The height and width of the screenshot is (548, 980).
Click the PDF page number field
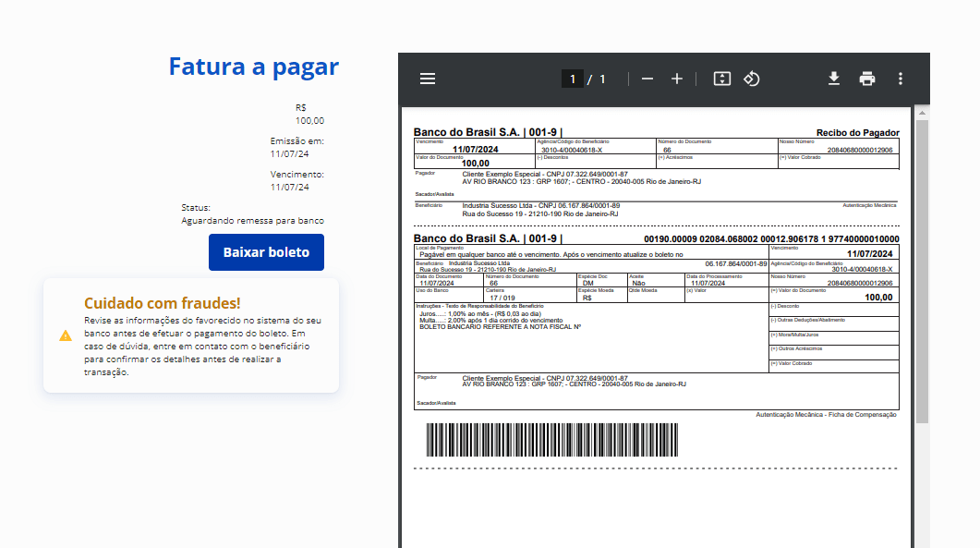pos(572,79)
